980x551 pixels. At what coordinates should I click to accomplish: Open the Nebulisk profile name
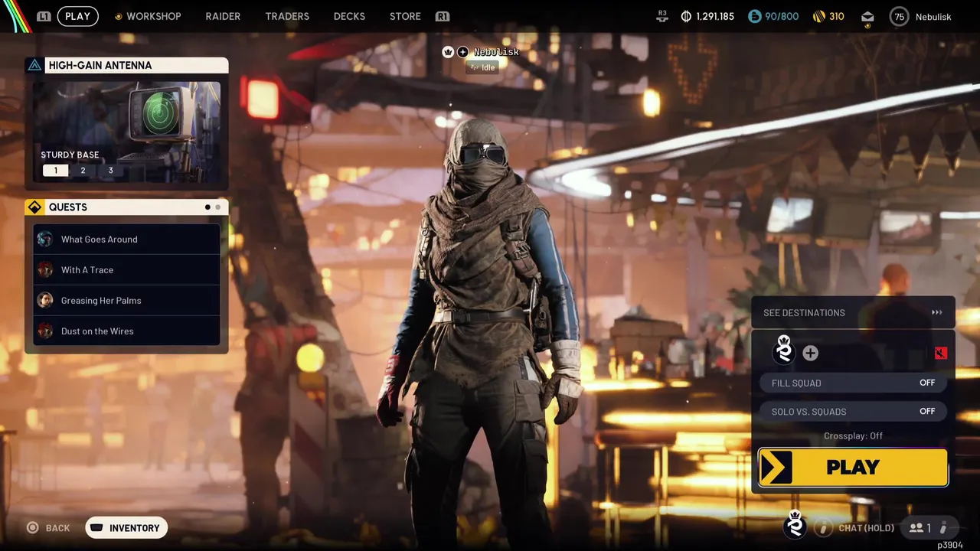(933, 16)
